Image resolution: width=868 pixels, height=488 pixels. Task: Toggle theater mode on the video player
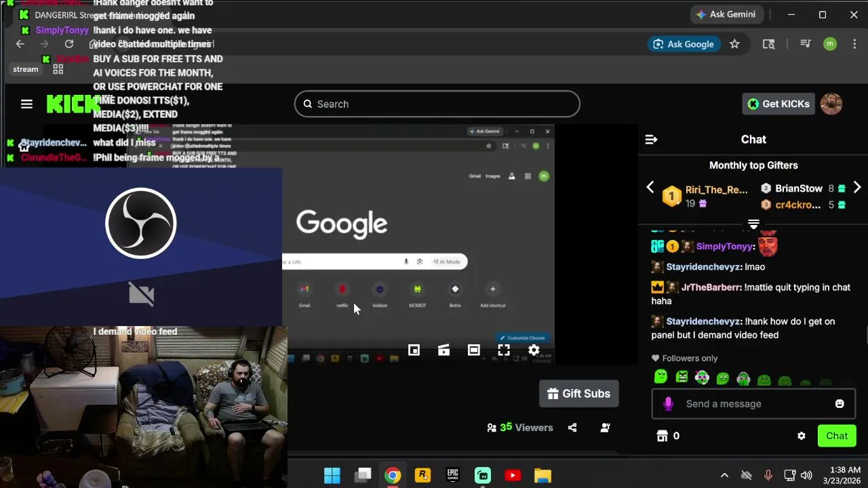[x=474, y=350]
